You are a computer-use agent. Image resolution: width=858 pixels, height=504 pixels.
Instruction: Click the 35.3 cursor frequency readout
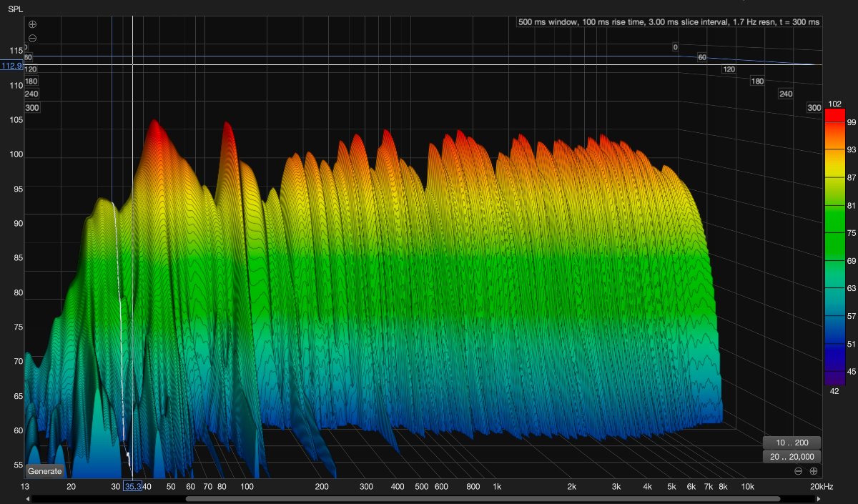coord(132,487)
